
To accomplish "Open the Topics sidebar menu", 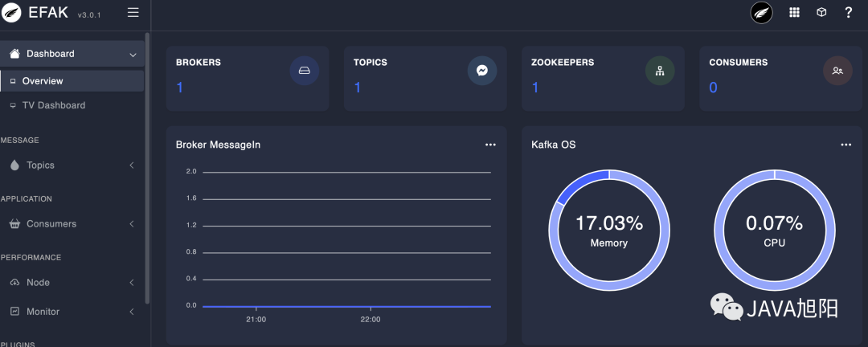I will [72, 165].
